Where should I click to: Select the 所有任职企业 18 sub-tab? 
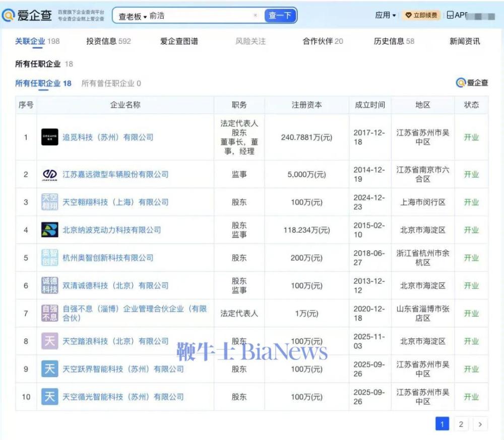tap(43, 84)
